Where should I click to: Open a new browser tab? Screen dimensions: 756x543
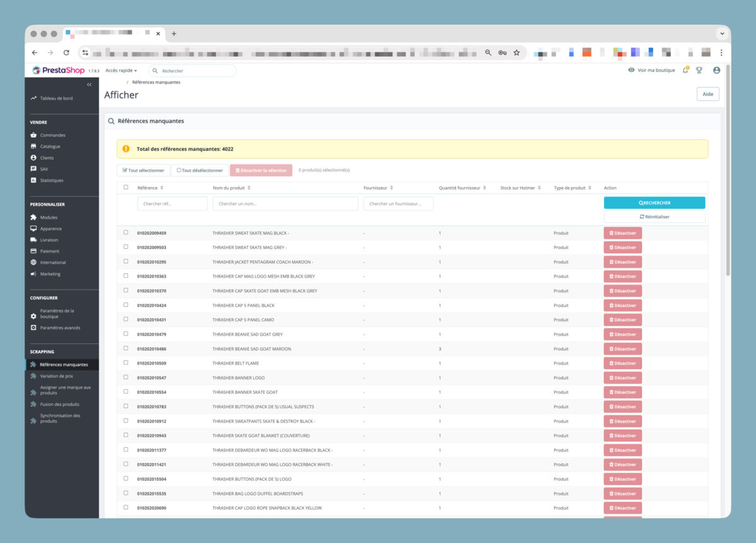tap(174, 34)
